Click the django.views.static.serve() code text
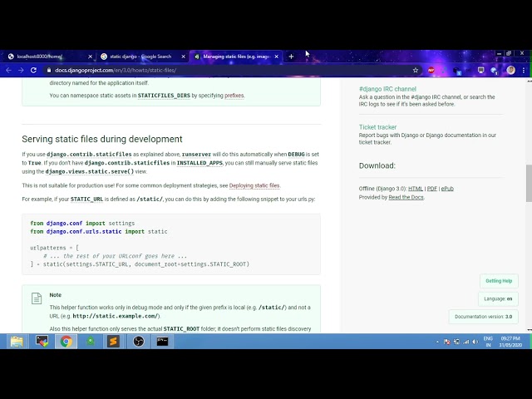Screen dimensions: 532x399 (90, 172)
